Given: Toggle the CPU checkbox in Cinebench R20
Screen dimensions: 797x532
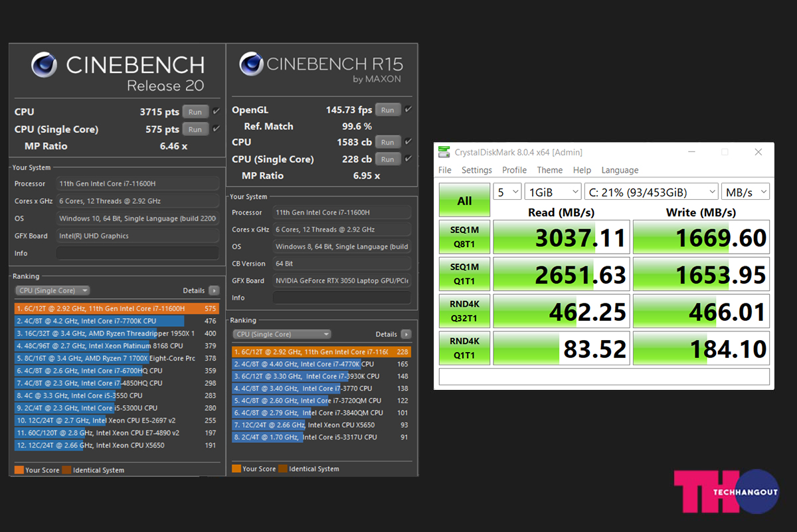Looking at the screenshot, I should 216,112.
